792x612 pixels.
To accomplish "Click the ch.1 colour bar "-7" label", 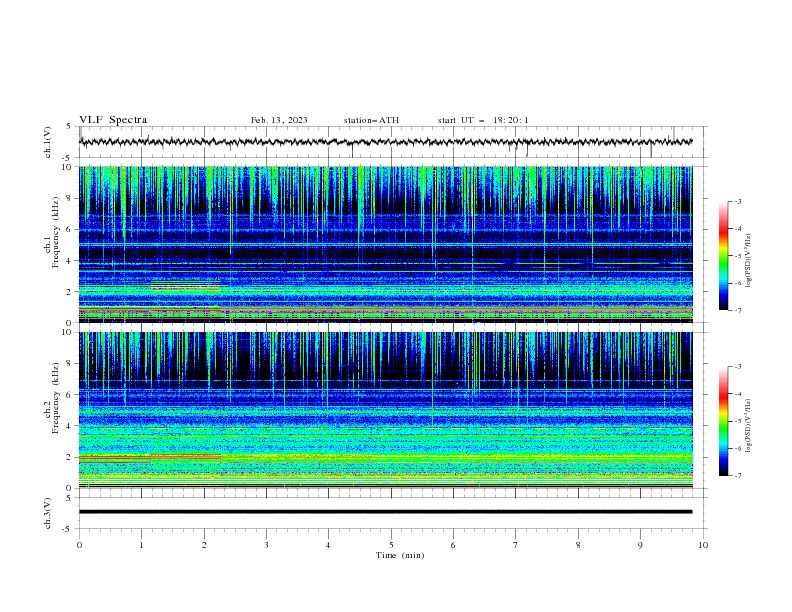I will [737, 310].
